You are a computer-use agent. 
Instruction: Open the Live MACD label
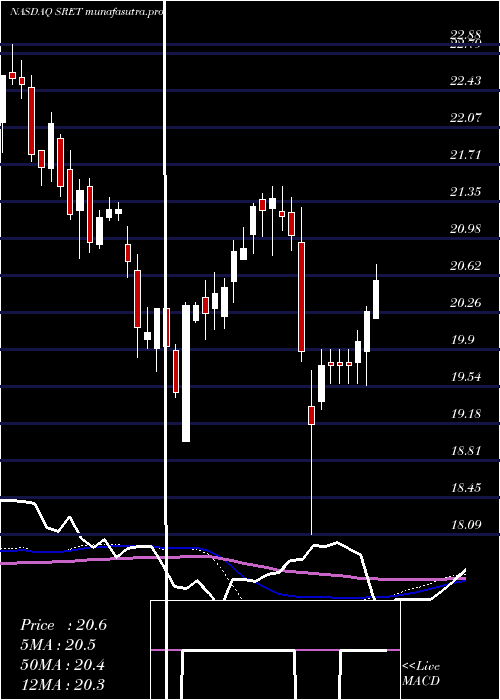[421, 674]
